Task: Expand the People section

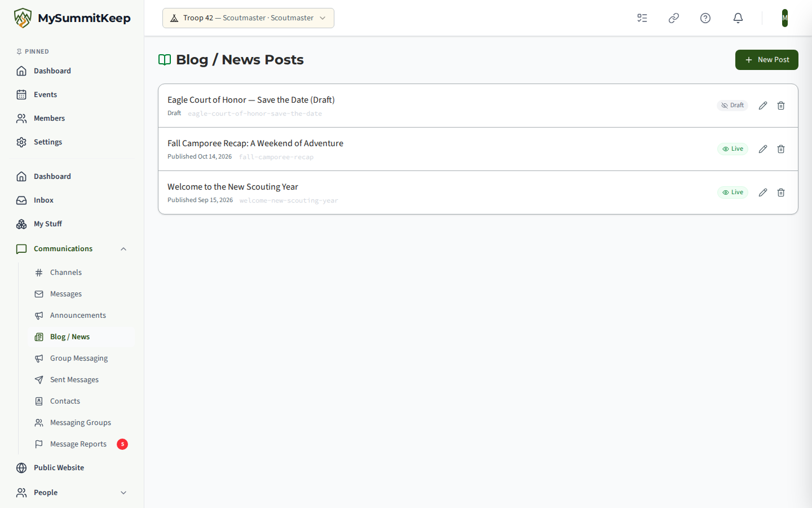Action: (x=72, y=493)
